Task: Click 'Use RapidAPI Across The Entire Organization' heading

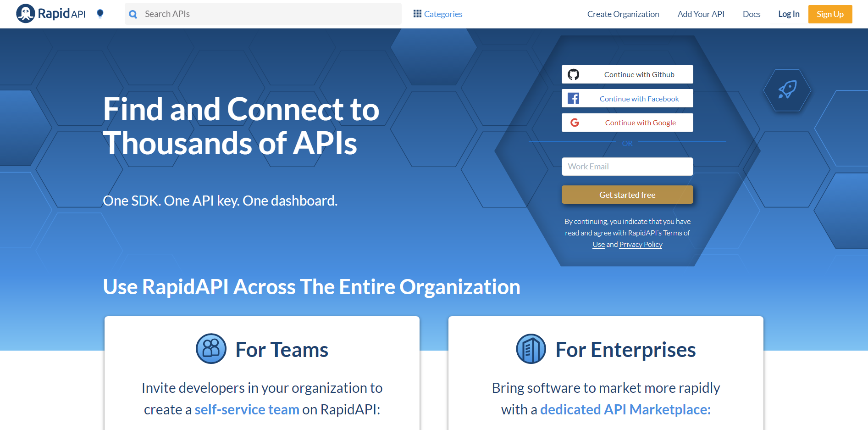Action: tap(311, 287)
